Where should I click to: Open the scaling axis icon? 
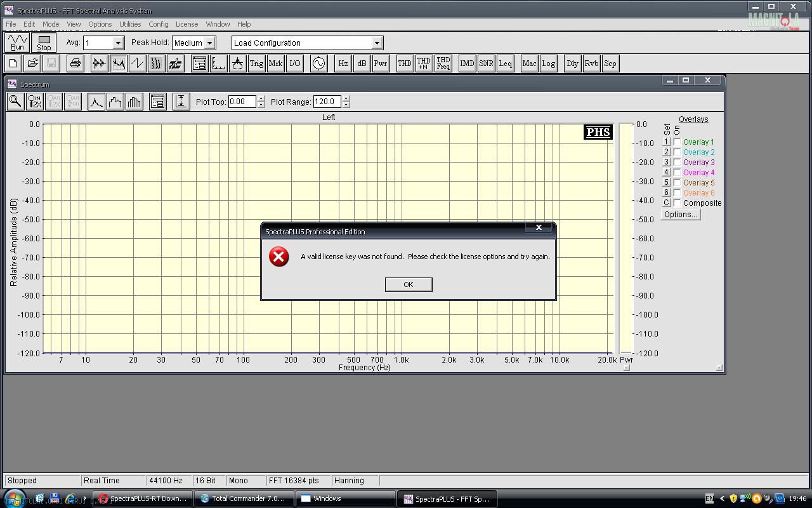click(218, 63)
